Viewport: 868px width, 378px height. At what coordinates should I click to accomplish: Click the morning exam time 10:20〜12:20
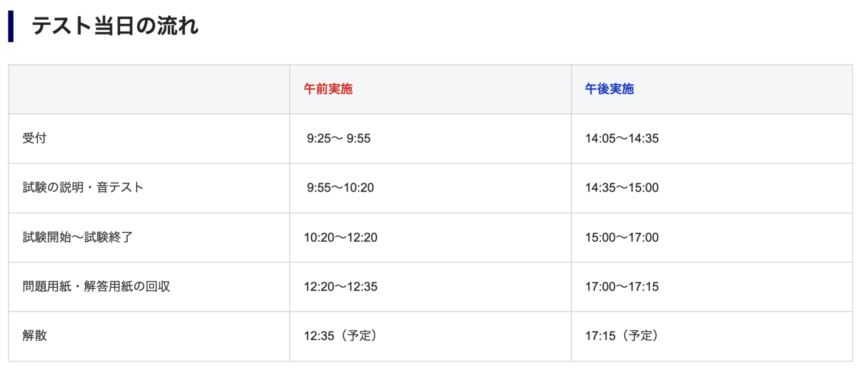pos(340,237)
